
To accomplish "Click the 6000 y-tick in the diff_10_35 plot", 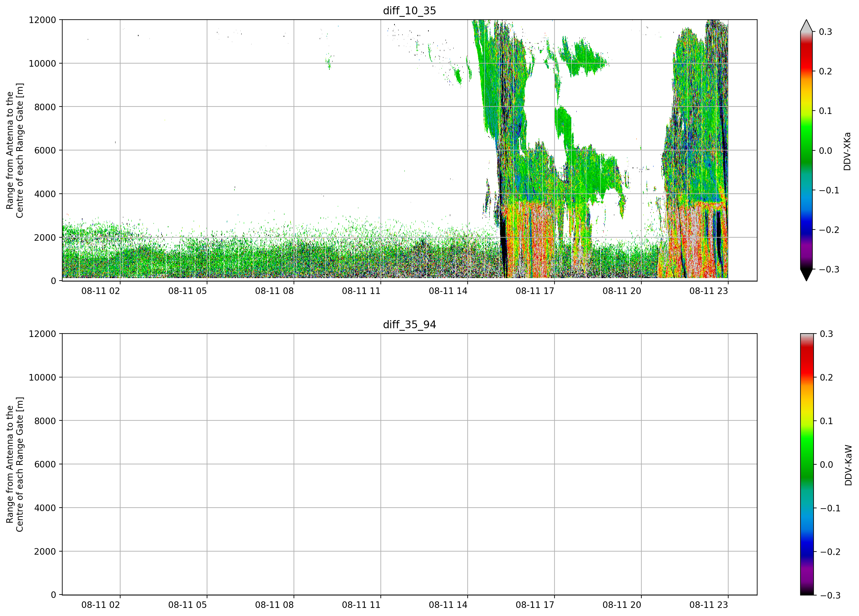I will click(x=45, y=150).
